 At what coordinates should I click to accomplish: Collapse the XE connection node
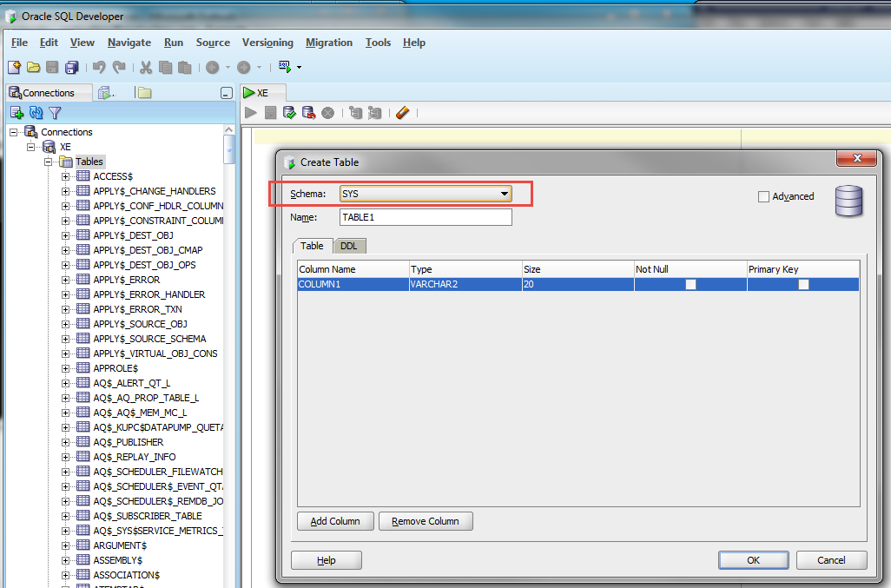30,147
